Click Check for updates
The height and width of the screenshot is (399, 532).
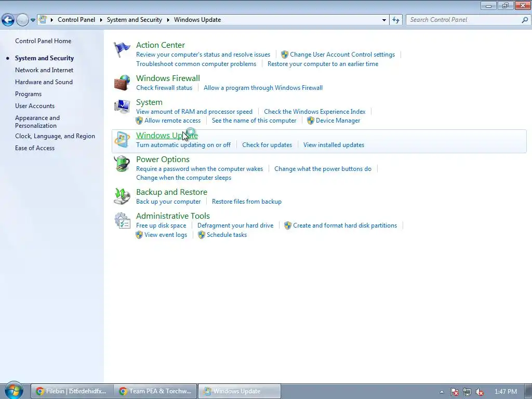[267, 145]
